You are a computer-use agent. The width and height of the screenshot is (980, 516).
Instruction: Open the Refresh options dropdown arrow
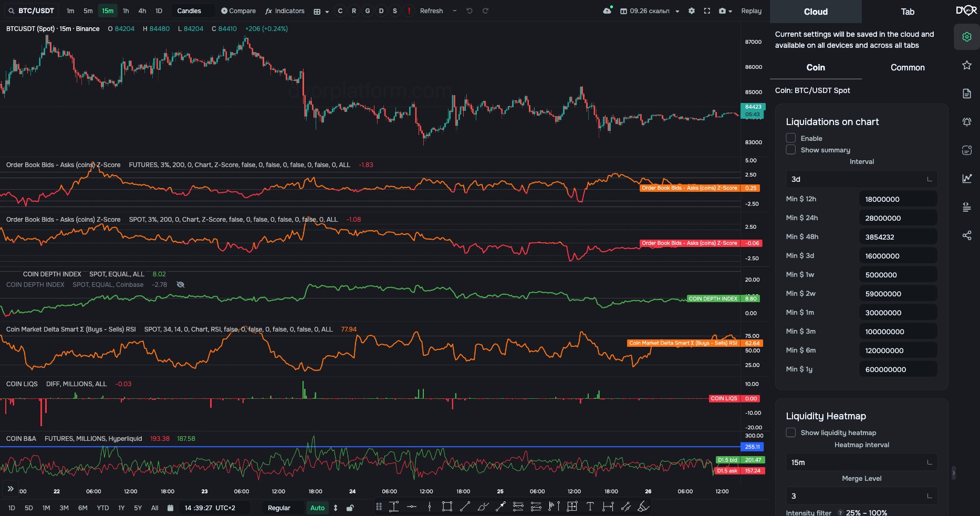(x=454, y=11)
